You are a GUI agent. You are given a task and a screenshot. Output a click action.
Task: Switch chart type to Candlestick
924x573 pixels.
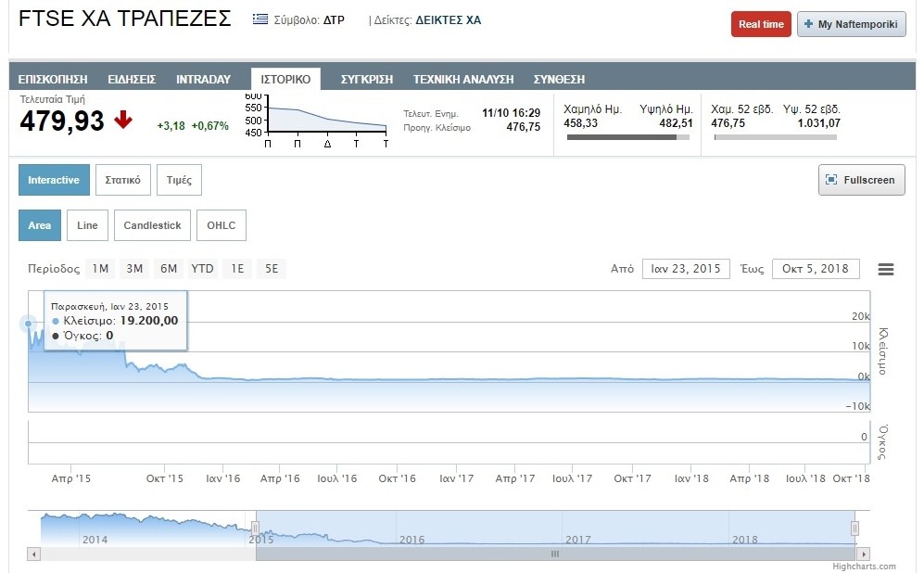pos(152,225)
